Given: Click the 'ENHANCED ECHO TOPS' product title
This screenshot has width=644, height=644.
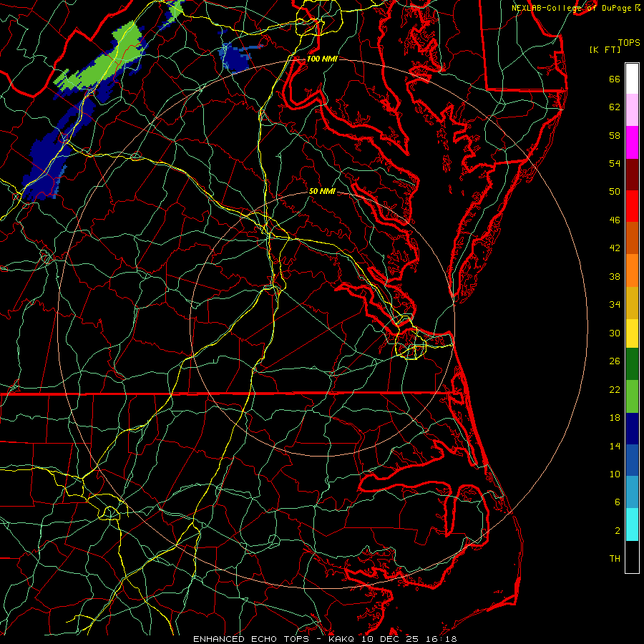Looking at the screenshot, I should pos(251,639).
